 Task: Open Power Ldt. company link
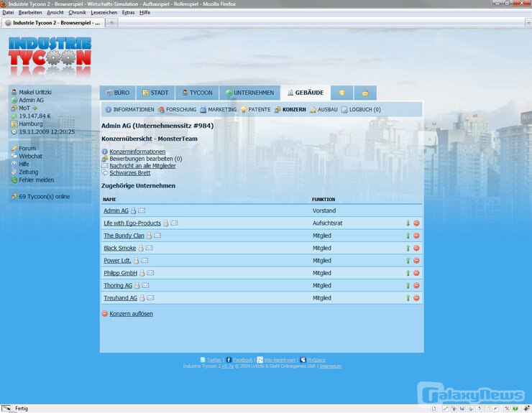point(117,261)
